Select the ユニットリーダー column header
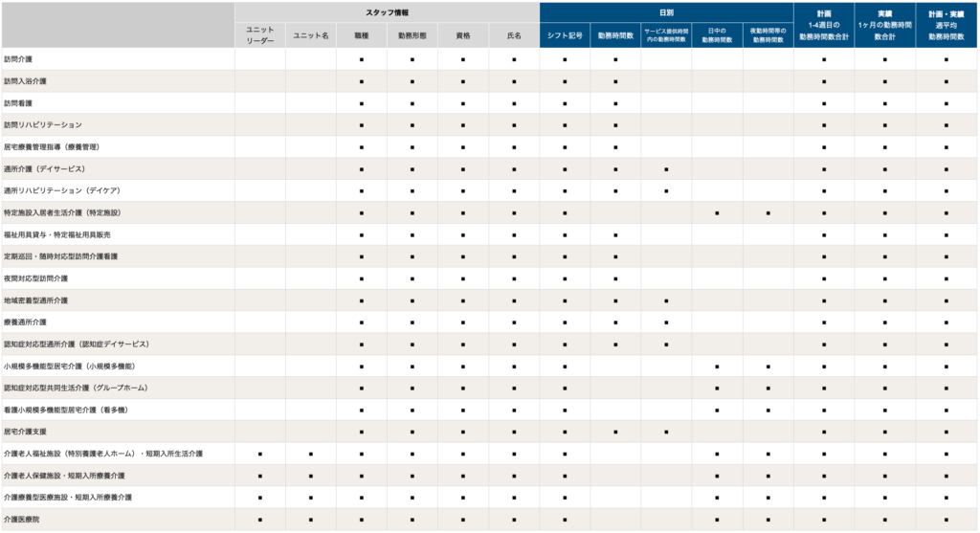Screen dimensions: 980x533 point(260,35)
